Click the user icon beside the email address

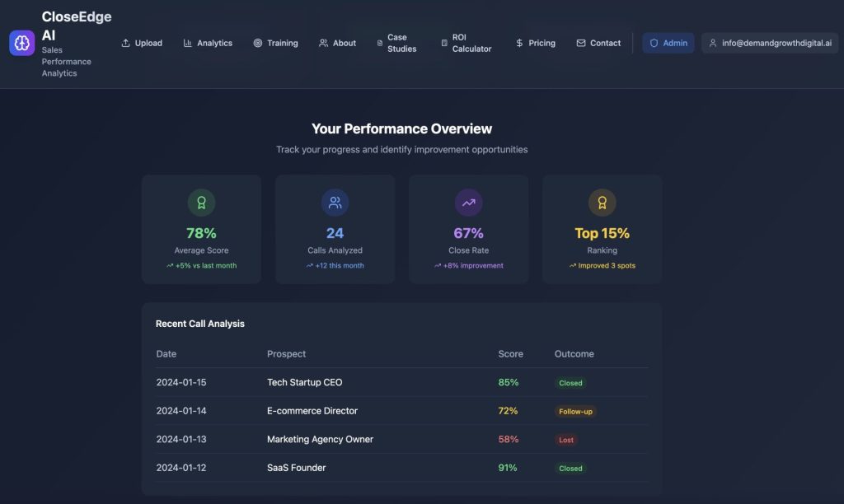coord(713,43)
